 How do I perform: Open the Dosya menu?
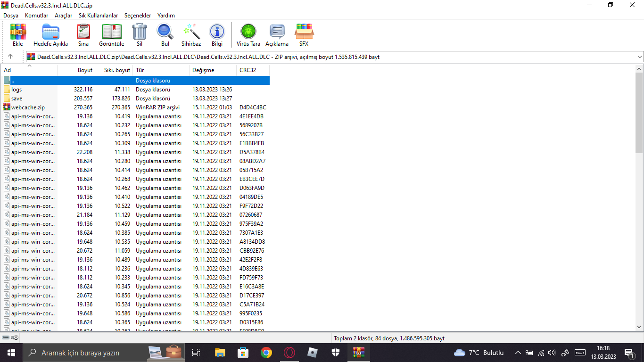pos(11,16)
